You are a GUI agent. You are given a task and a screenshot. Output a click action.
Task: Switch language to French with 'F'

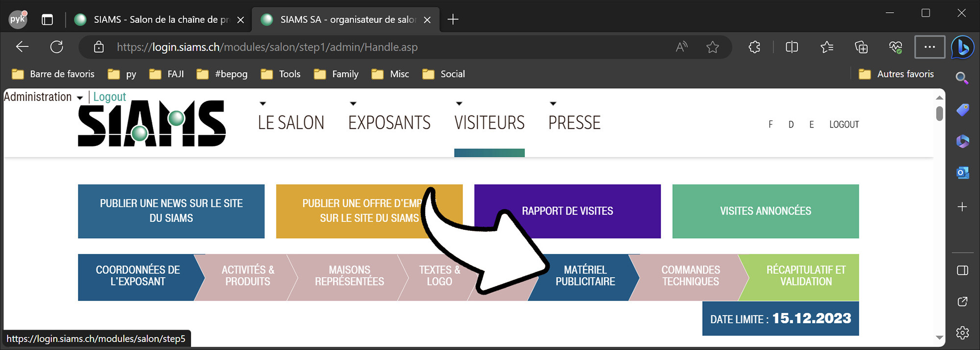[771, 125]
